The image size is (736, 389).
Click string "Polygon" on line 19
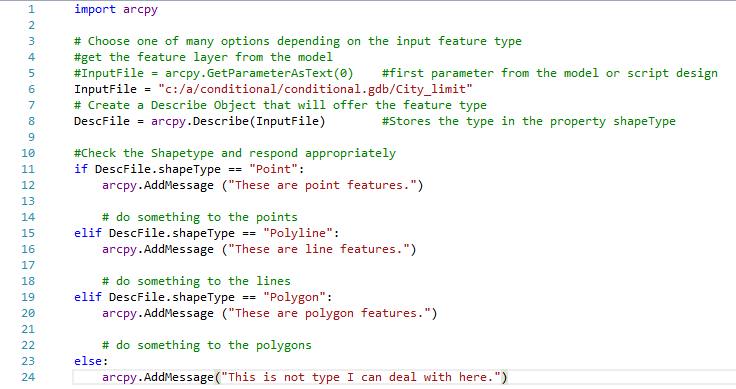coord(294,297)
